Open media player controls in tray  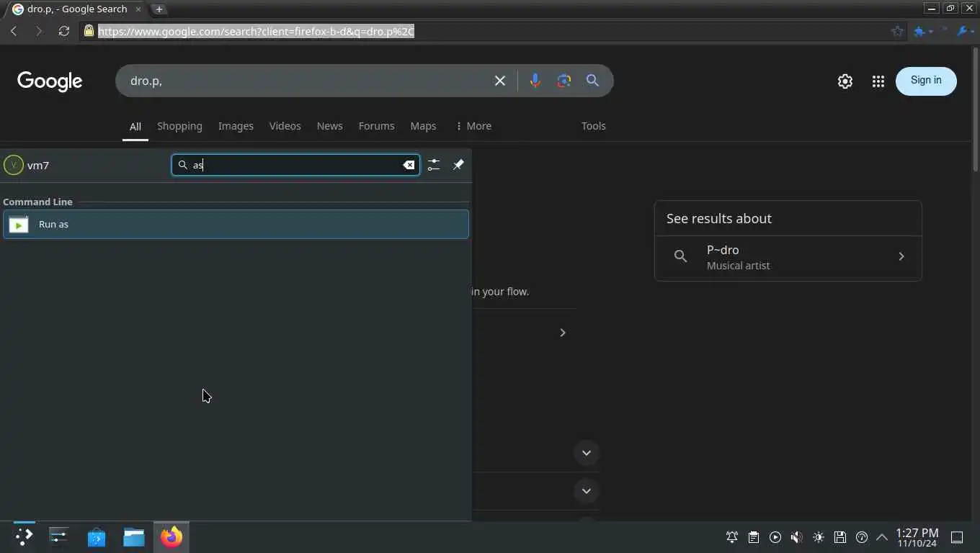pyautogui.click(x=775, y=537)
